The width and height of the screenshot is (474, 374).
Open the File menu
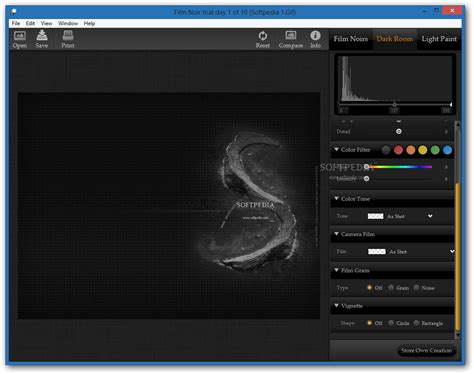point(16,23)
